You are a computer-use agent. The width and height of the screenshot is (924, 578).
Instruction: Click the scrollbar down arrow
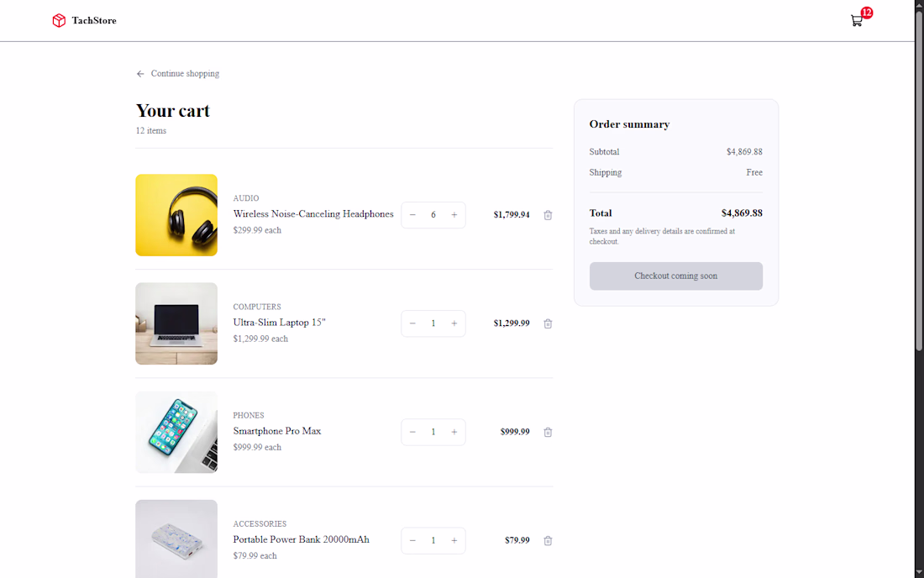coord(919,573)
